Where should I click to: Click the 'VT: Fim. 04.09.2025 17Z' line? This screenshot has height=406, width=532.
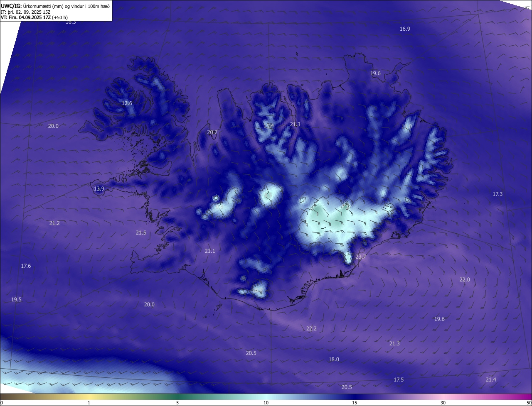[x=34, y=17]
